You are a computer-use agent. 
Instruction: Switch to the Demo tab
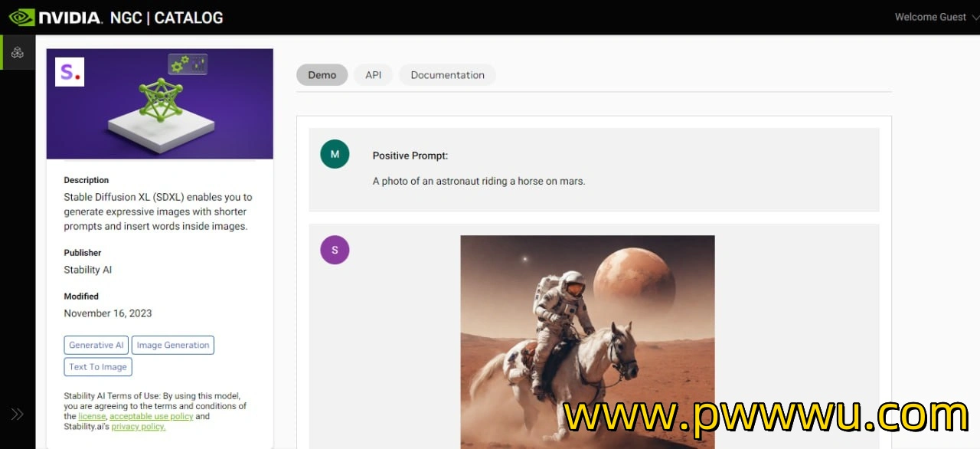click(322, 75)
